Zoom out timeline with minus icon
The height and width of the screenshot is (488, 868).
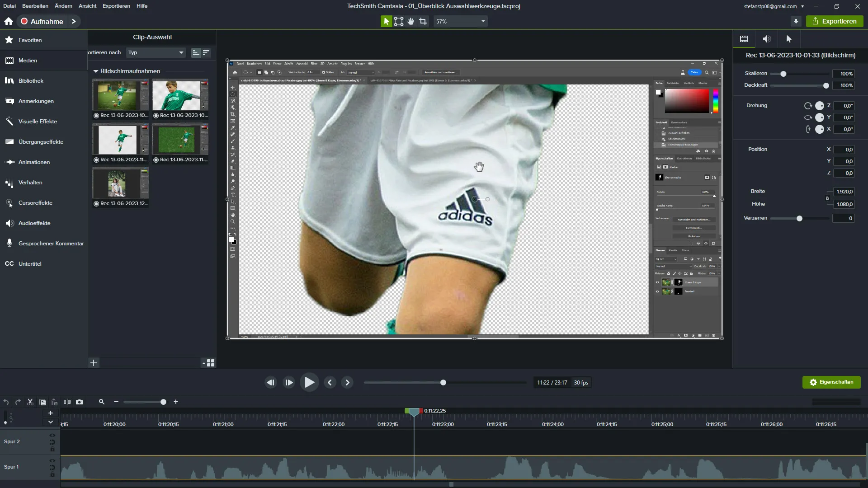pyautogui.click(x=116, y=402)
